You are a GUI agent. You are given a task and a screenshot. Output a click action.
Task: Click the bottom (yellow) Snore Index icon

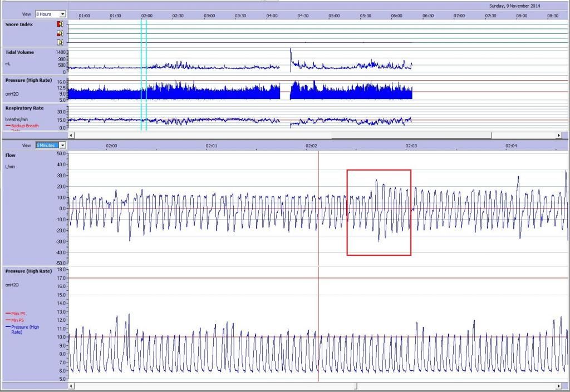pyautogui.click(x=60, y=42)
